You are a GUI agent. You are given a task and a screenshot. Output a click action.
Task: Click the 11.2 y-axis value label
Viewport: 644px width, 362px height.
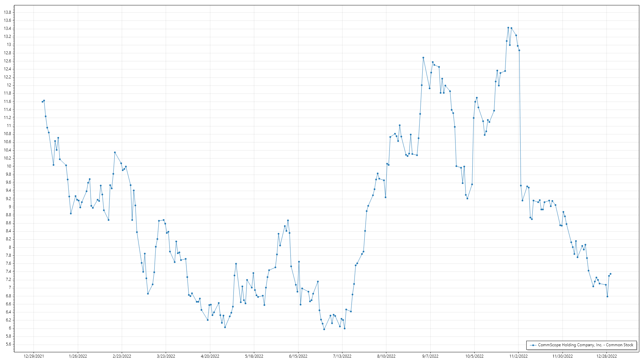coord(7,118)
